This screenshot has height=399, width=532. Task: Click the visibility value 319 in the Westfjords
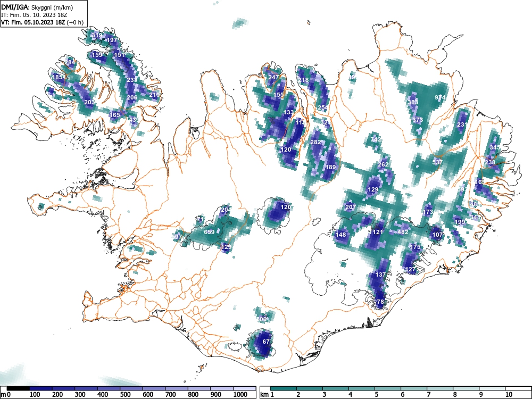tap(97, 35)
